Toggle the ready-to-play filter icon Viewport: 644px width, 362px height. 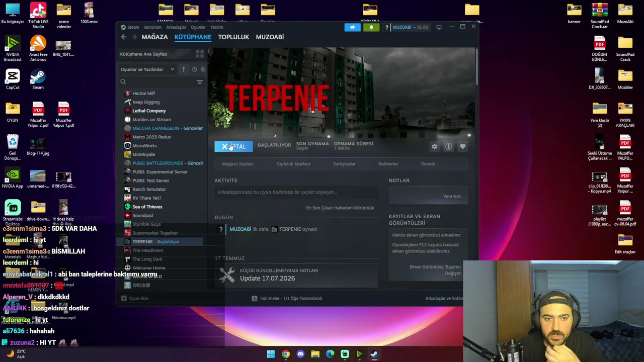click(203, 69)
